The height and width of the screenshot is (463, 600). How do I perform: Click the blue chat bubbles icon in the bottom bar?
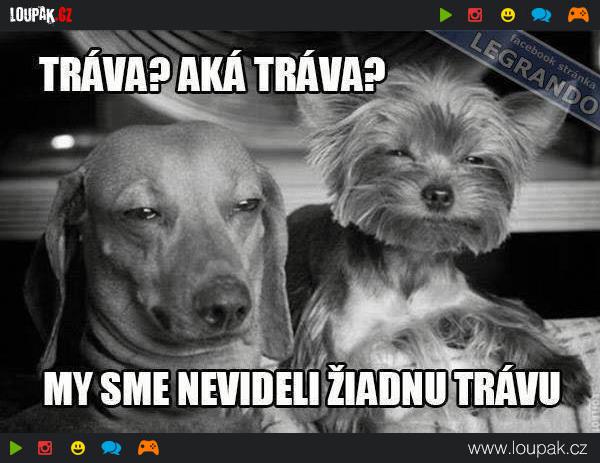tap(111, 448)
